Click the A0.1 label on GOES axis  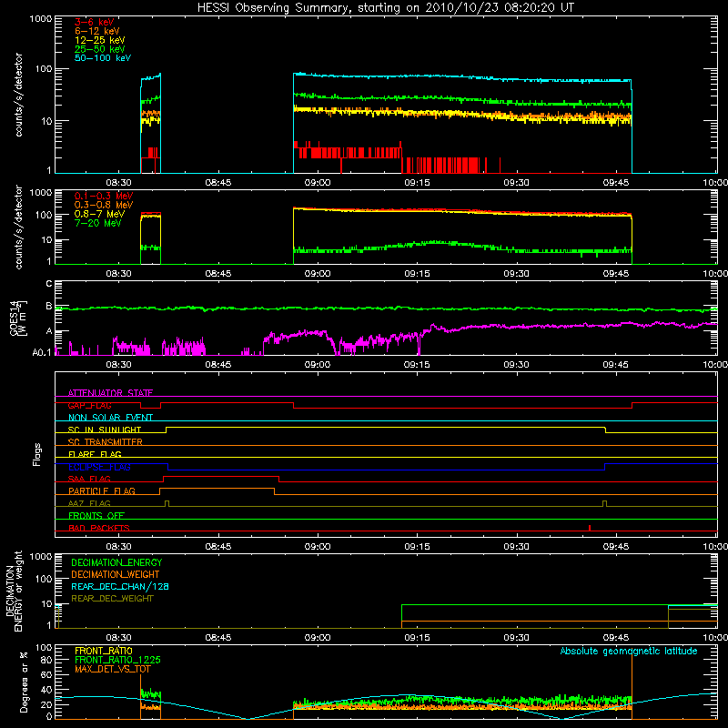click(x=42, y=352)
